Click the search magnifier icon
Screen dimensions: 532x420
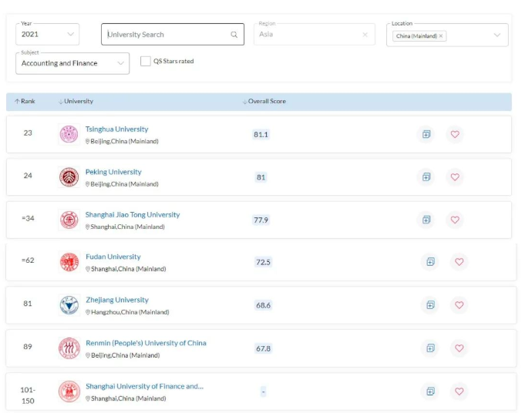click(234, 35)
